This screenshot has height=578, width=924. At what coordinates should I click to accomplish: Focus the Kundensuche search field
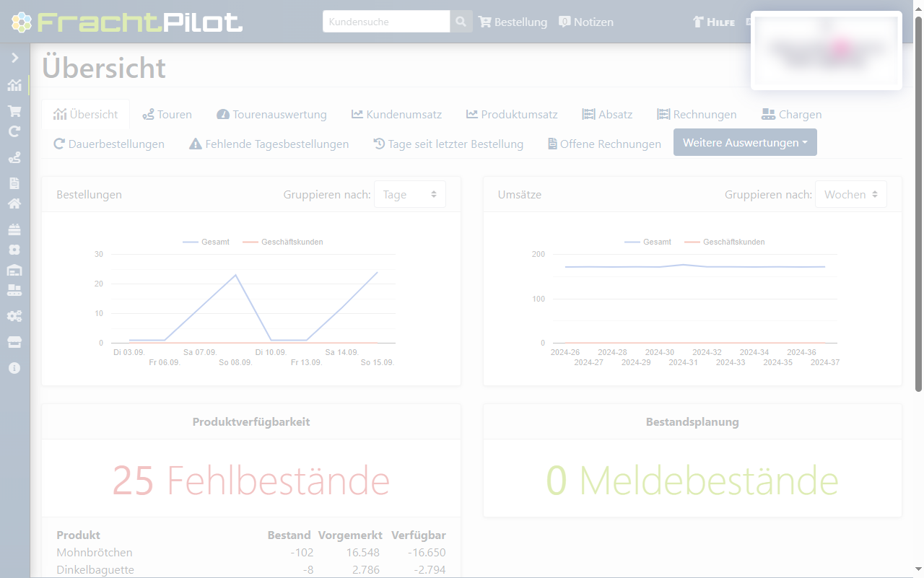coord(386,22)
